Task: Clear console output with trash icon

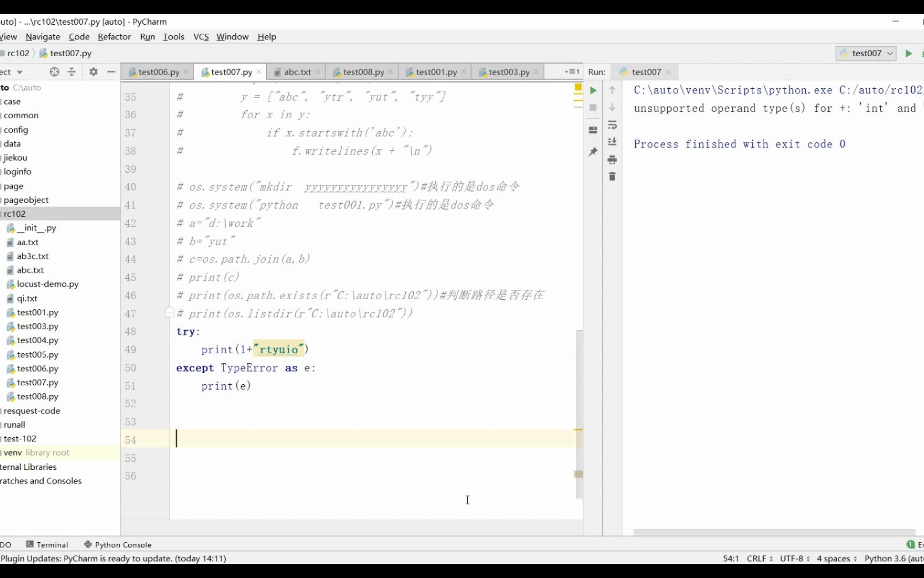Action: (x=612, y=177)
